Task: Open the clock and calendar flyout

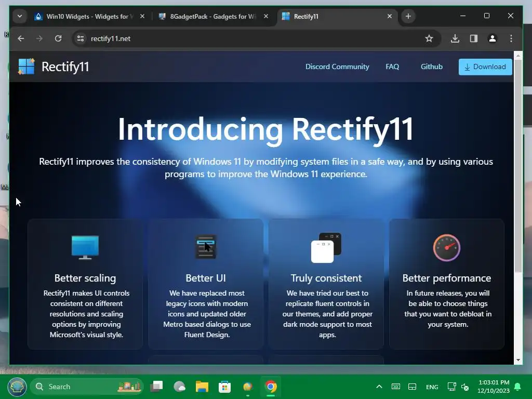Action: 494,387
